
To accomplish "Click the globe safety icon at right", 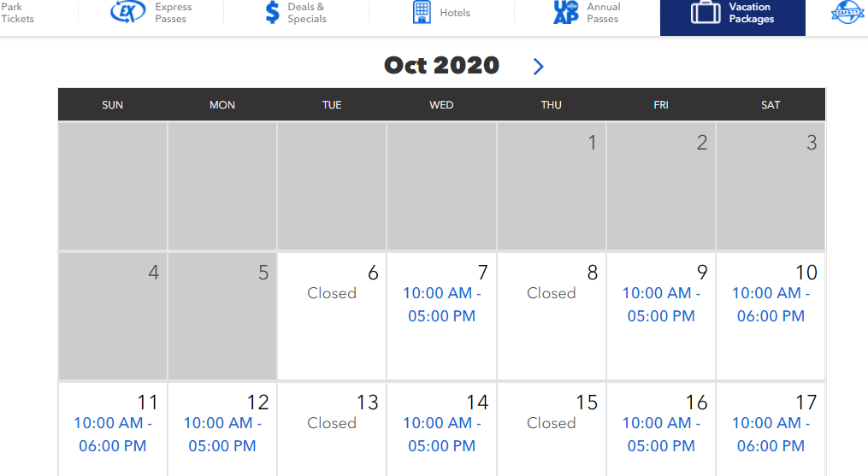I will coord(847,12).
